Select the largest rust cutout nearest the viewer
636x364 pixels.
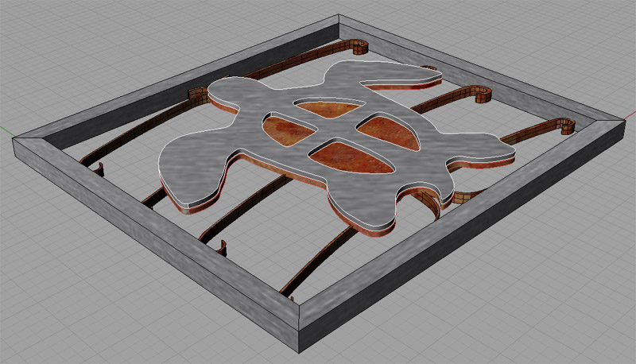[x=352, y=158]
